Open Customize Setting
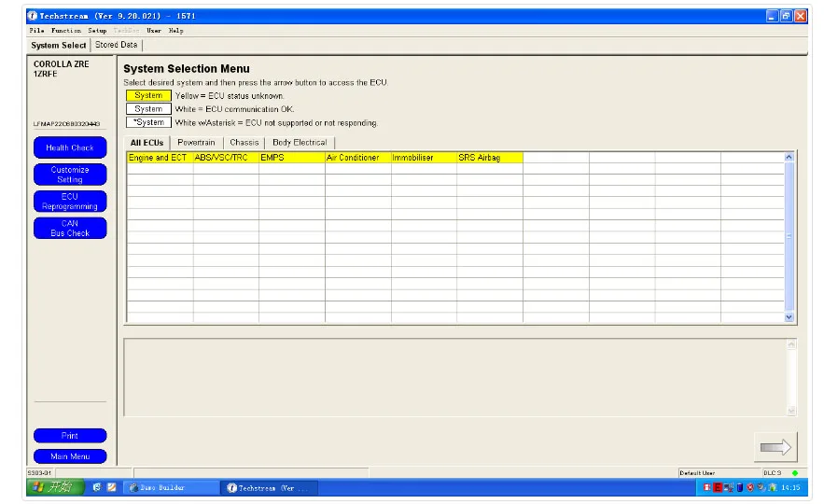This screenshot has width=824, height=504. (x=70, y=175)
